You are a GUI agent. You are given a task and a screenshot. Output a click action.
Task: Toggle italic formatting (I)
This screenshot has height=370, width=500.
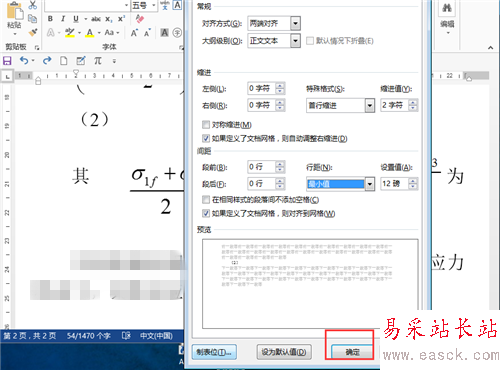pos(63,19)
